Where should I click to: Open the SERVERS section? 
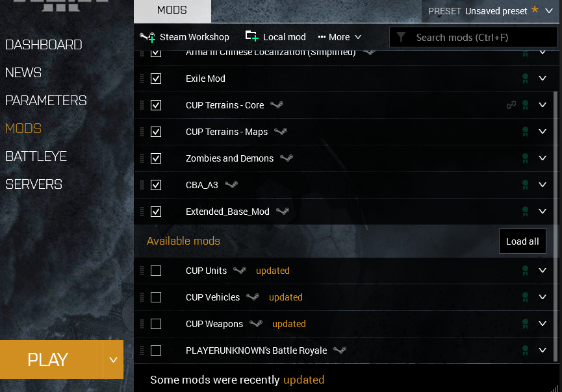click(34, 184)
